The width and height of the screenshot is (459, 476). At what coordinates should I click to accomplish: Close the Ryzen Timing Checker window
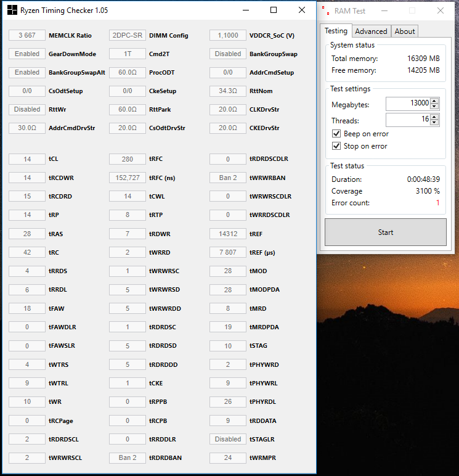click(301, 10)
